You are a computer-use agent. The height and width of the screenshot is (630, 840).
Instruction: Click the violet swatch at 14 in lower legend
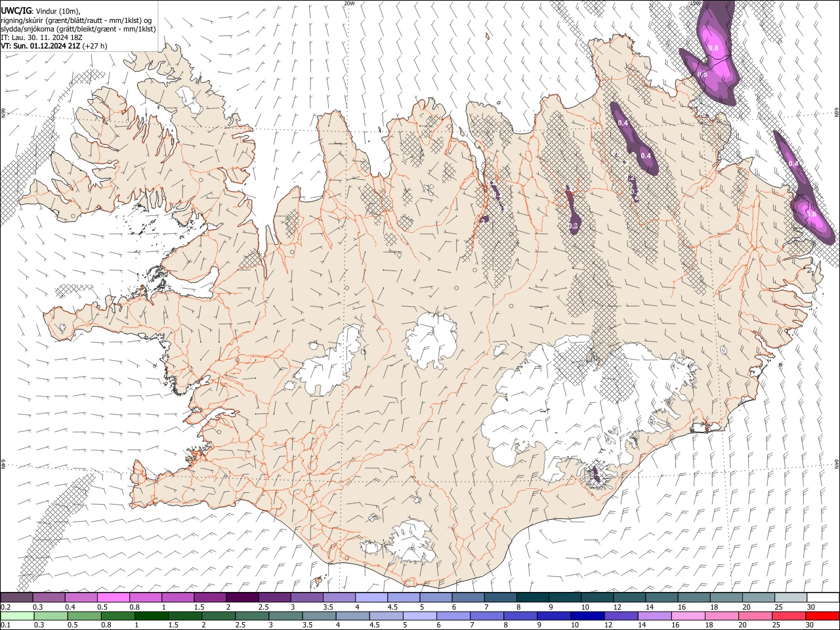point(654,616)
